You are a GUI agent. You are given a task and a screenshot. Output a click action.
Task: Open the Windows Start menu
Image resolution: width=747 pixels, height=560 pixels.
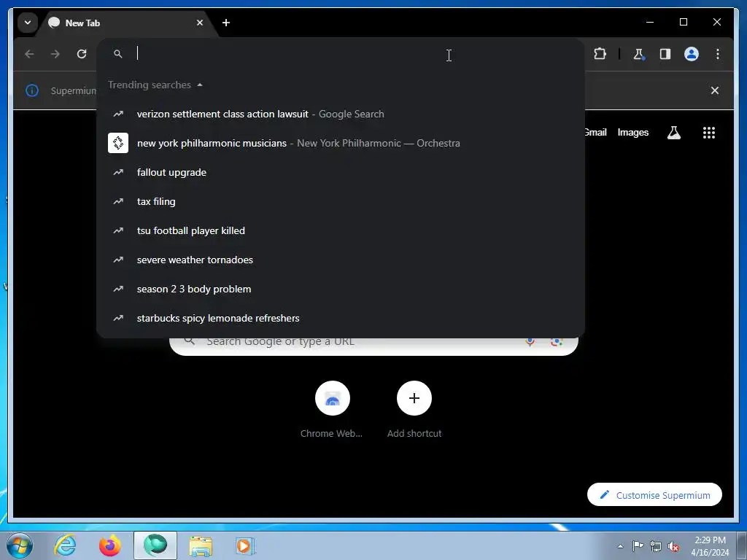point(20,545)
